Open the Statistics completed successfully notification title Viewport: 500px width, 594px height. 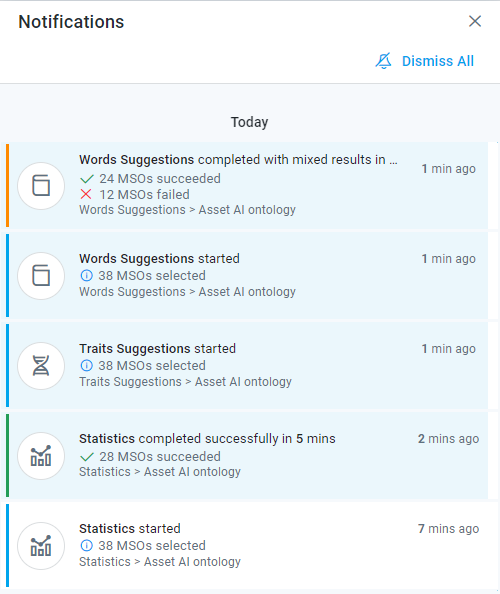pyautogui.click(x=207, y=439)
